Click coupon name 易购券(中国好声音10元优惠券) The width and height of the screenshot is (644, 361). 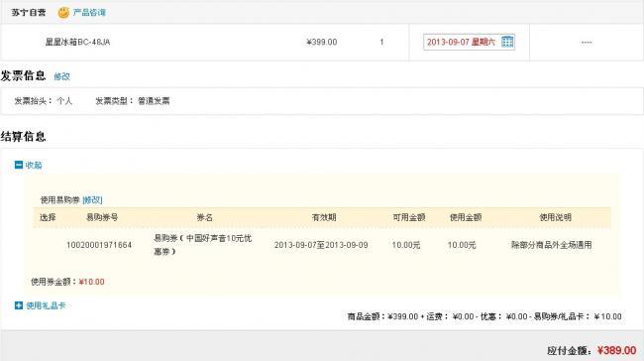(x=202, y=245)
